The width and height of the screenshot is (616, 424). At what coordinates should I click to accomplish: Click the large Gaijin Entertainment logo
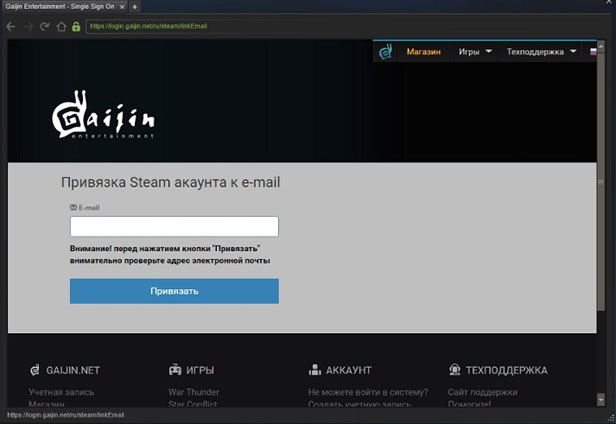click(x=103, y=114)
